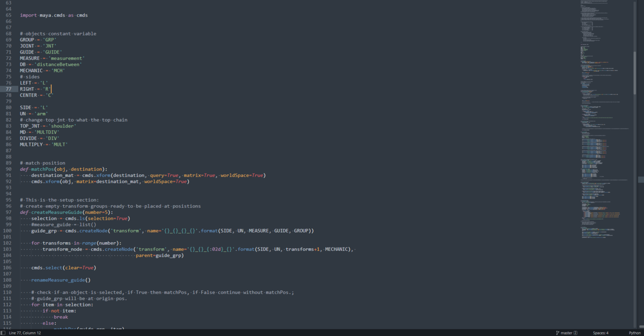Select line number 65 in the gutter

tap(10, 15)
